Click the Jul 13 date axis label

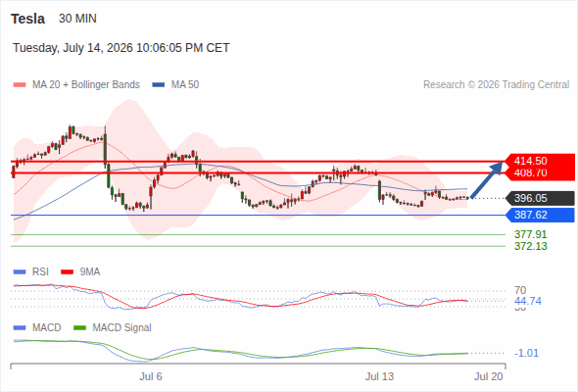point(379,376)
